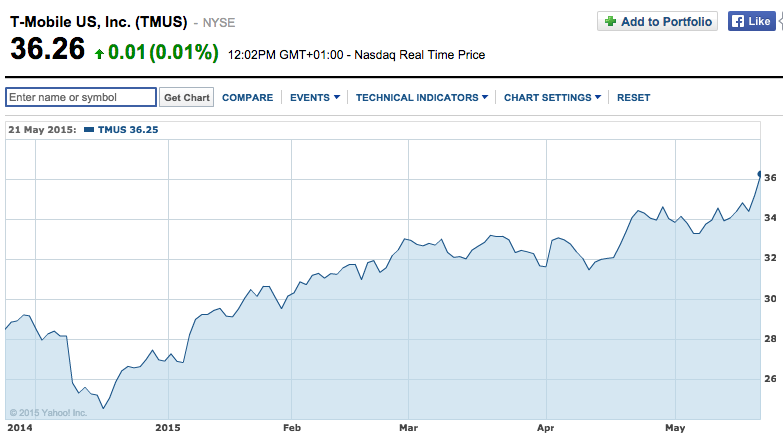Expand the EVENTS dropdown arrow
783x436 pixels.
[336, 97]
